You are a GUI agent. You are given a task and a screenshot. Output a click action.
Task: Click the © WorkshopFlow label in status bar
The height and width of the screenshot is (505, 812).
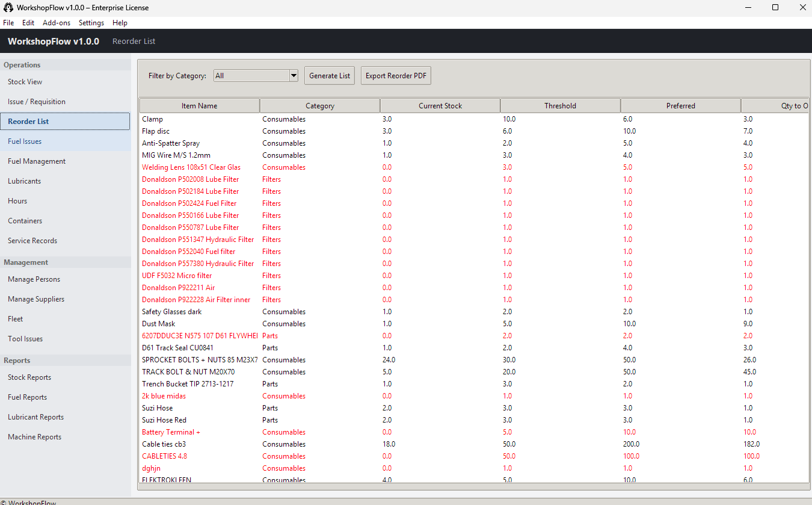tap(28, 501)
